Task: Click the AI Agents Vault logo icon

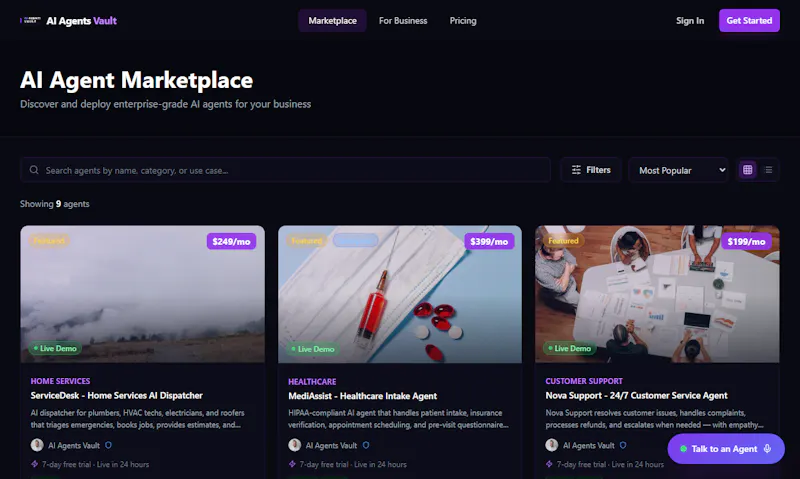Action: 30,20
